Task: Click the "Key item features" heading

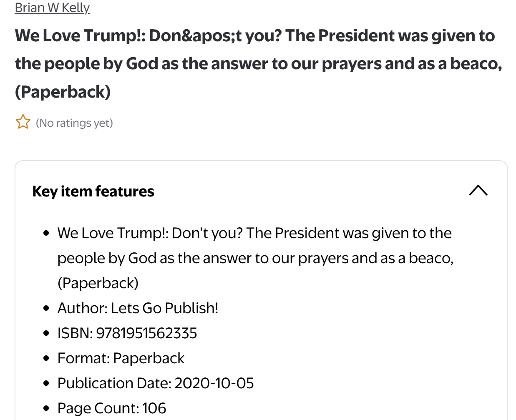Action: tap(93, 191)
